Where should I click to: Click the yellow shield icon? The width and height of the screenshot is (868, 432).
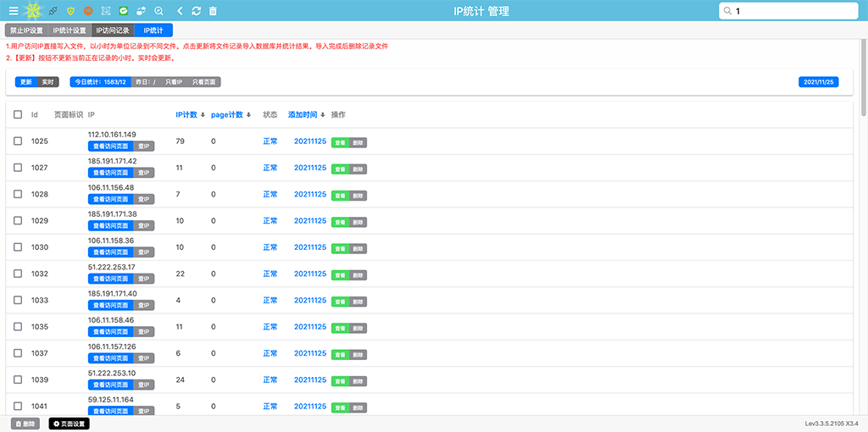point(70,11)
